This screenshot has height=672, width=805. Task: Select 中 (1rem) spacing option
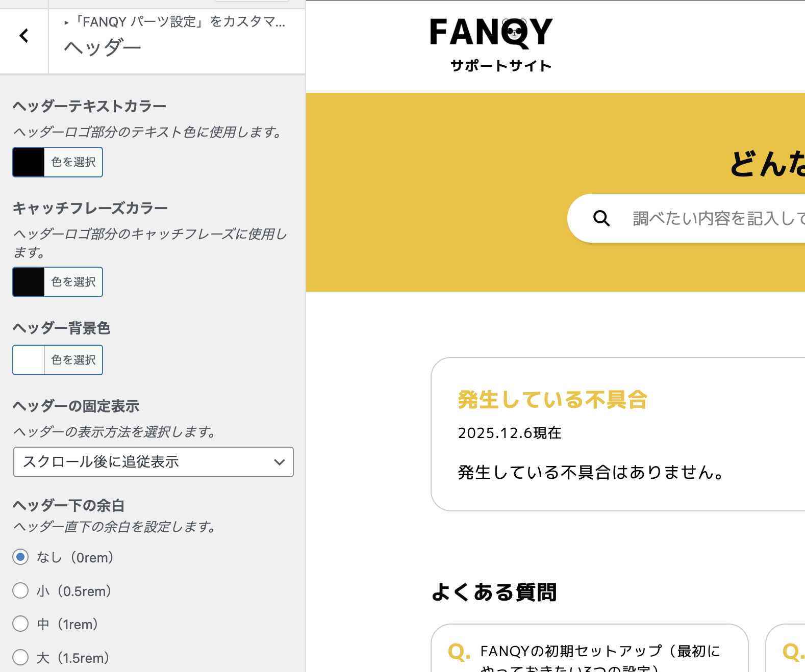pos(20,624)
